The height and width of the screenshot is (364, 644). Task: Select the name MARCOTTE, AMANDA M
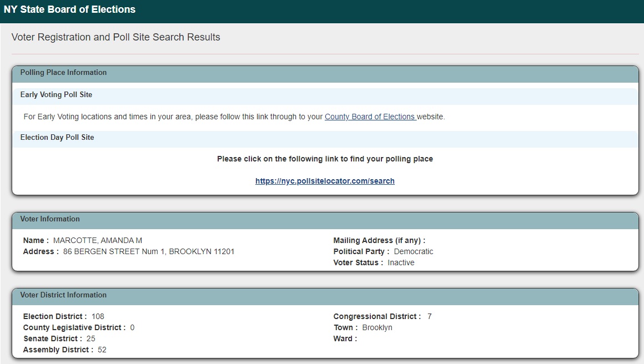click(x=98, y=240)
